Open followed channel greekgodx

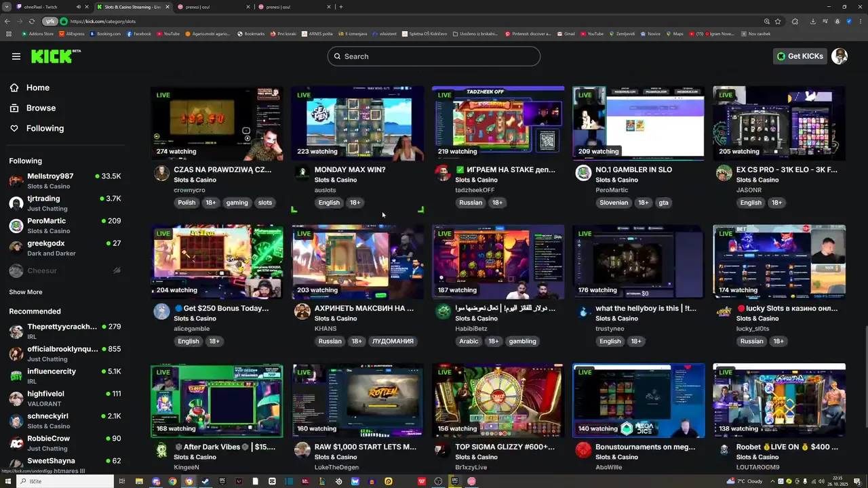click(x=65, y=247)
